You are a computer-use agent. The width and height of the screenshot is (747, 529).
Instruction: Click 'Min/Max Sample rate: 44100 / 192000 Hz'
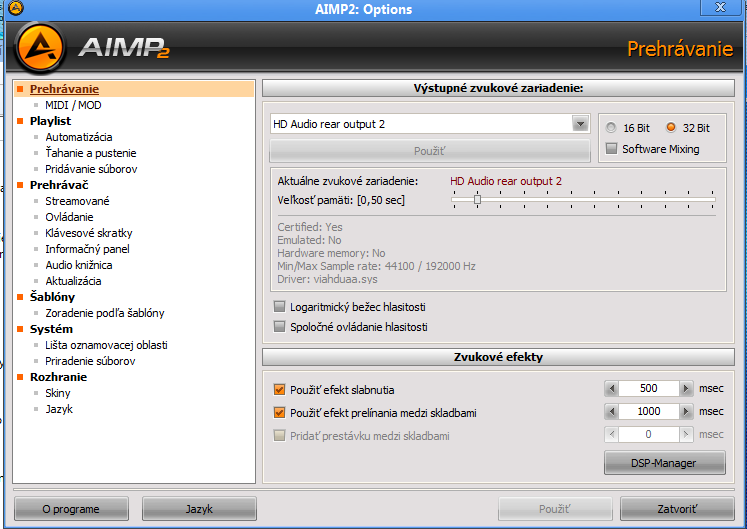tap(376, 266)
